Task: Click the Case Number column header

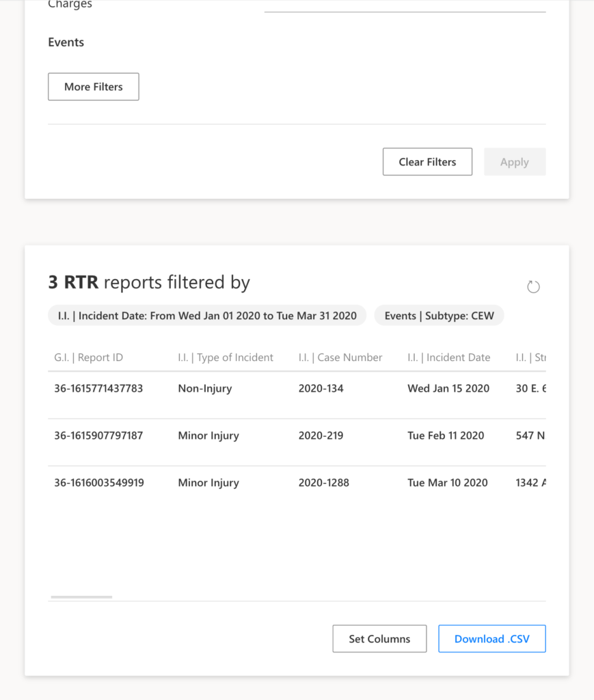Action: [x=340, y=358]
